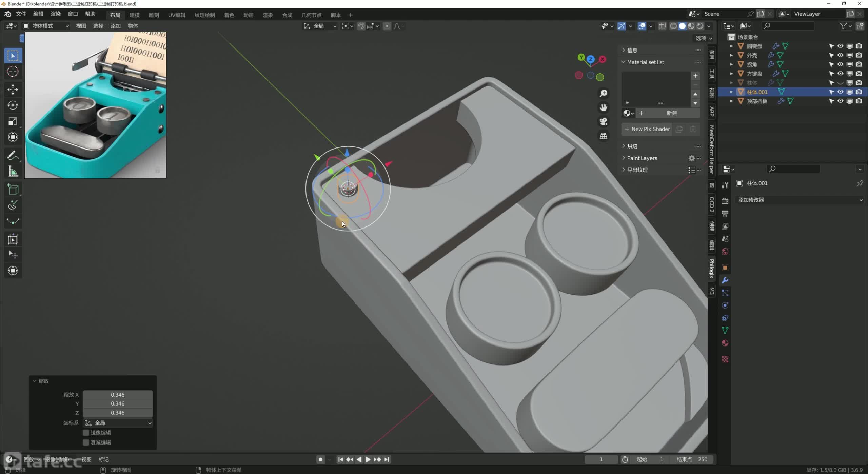Select the Rotate tool in the toolbar

click(13, 105)
